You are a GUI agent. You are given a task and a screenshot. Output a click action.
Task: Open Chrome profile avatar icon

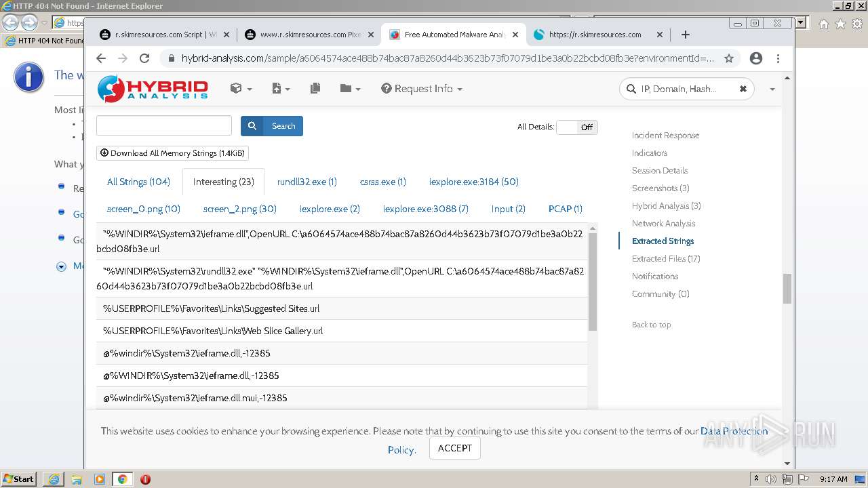[756, 58]
